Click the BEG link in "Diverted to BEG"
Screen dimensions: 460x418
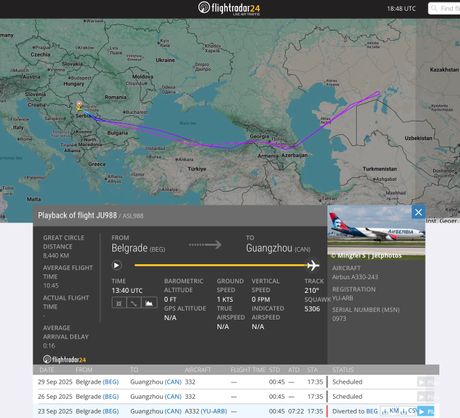372,411
